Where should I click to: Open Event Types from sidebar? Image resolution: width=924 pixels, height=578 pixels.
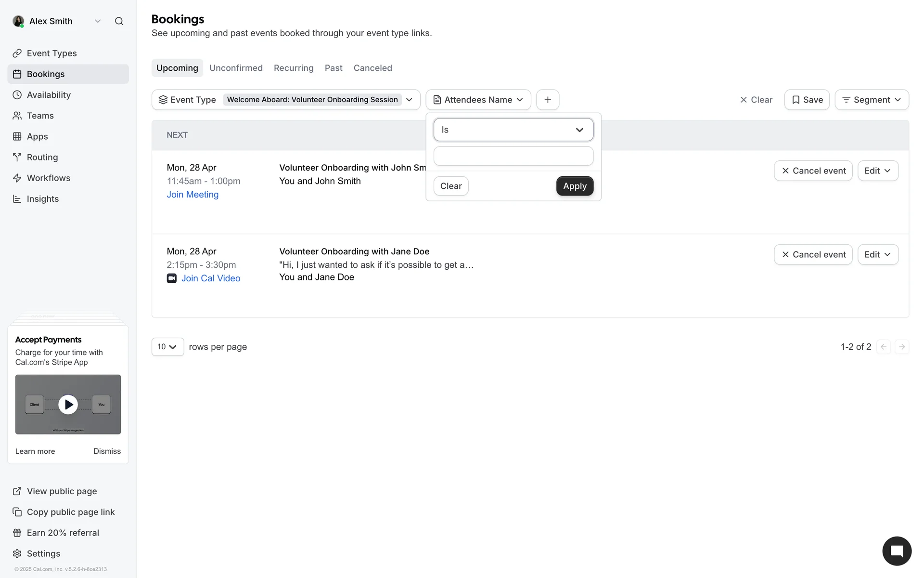[51, 53]
